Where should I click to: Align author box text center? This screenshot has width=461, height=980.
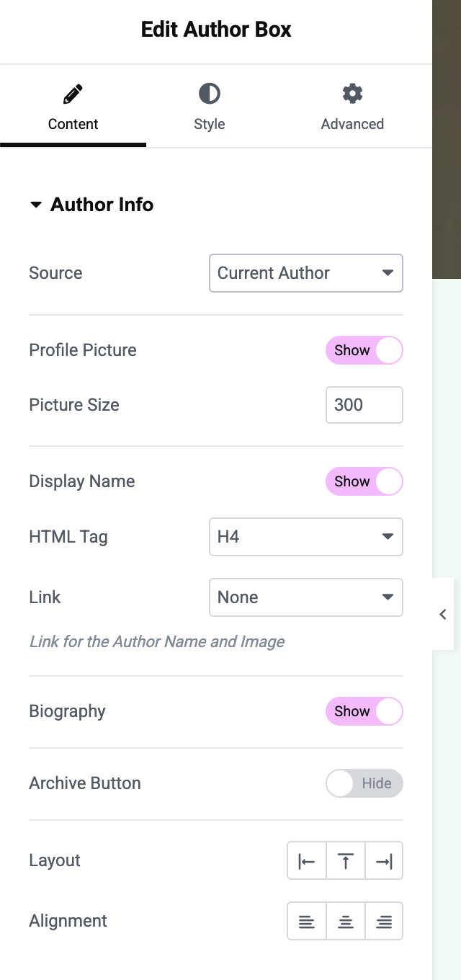(346, 922)
